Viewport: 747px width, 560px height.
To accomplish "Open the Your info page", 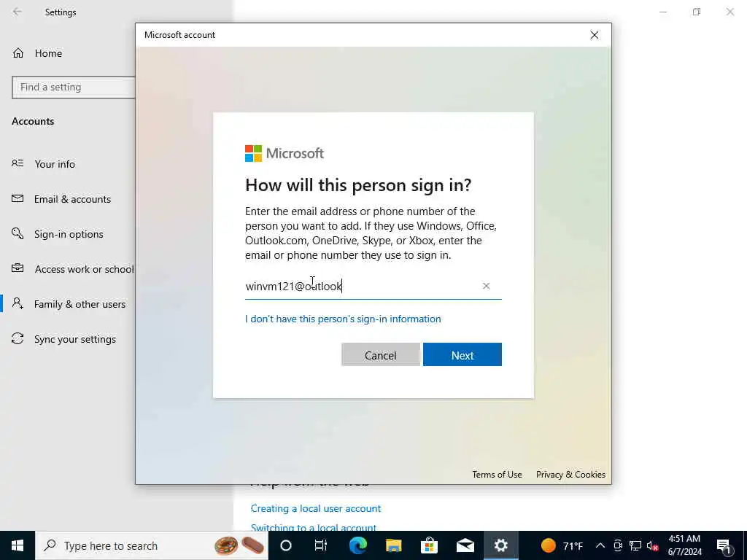I will coord(54,164).
